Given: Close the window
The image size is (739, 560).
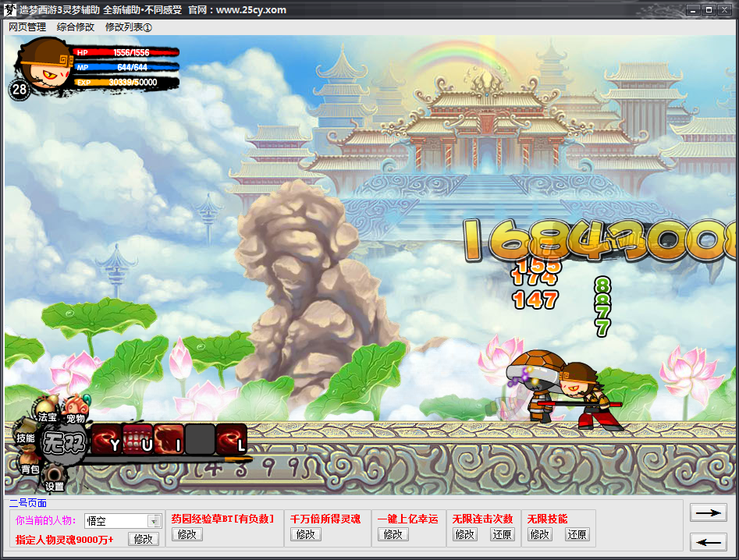Looking at the screenshot, I should pos(724,10).
